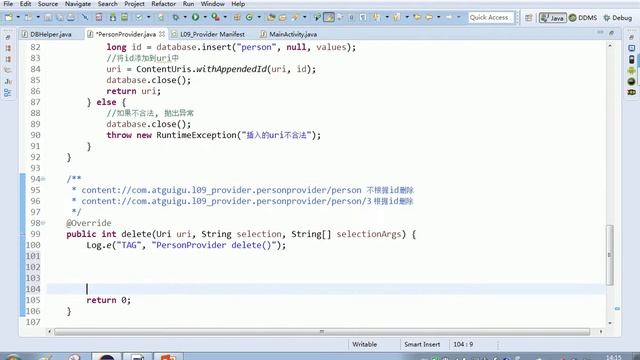The width and height of the screenshot is (640, 360).
Task: Open dropdown arrow beside Debug icon
Action: point(185,18)
